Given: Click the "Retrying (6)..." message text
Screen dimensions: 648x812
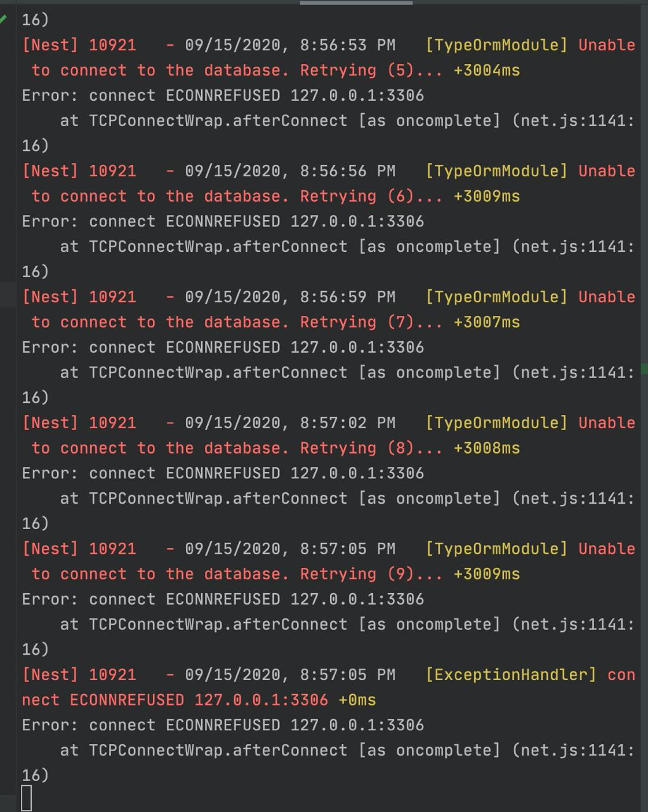Looking at the screenshot, I should pos(371,197).
